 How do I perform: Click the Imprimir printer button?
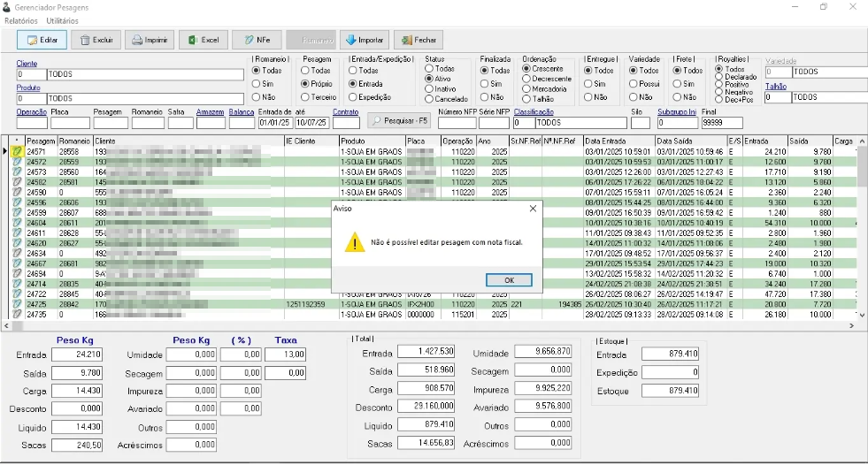[150, 40]
